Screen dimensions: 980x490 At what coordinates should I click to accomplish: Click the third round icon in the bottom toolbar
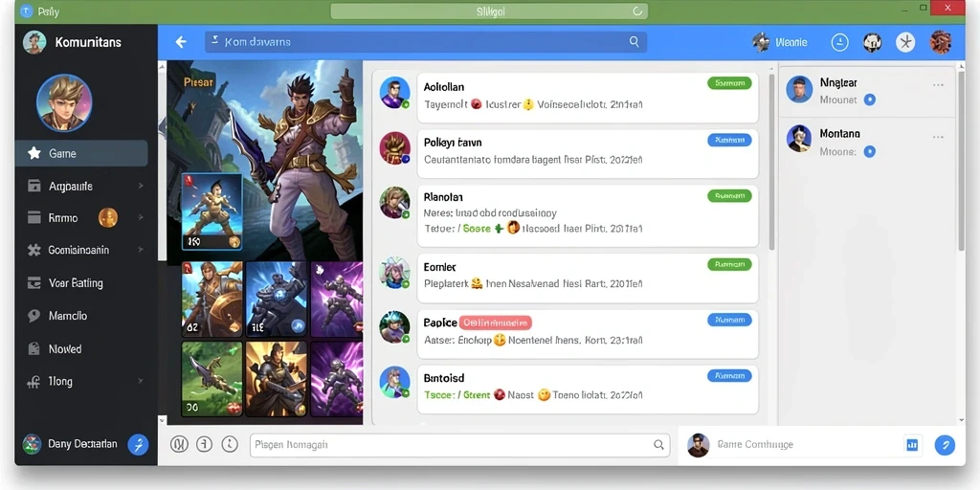click(230, 444)
